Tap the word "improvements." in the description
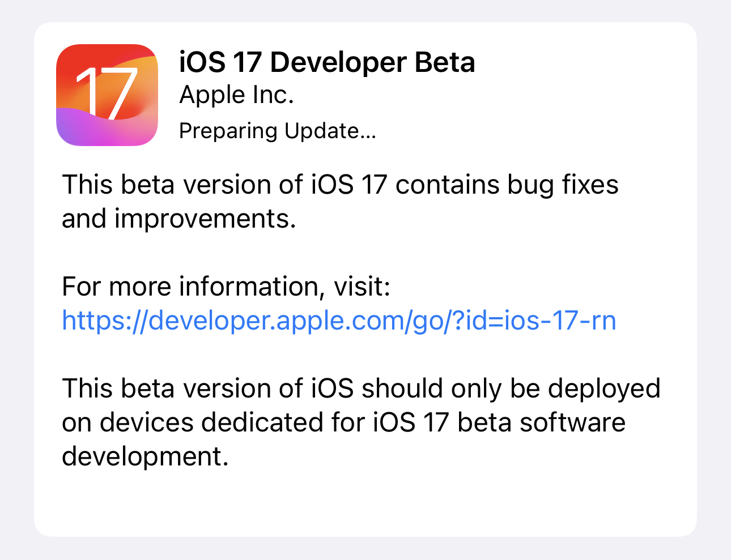The image size is (731, 560). 205,219
